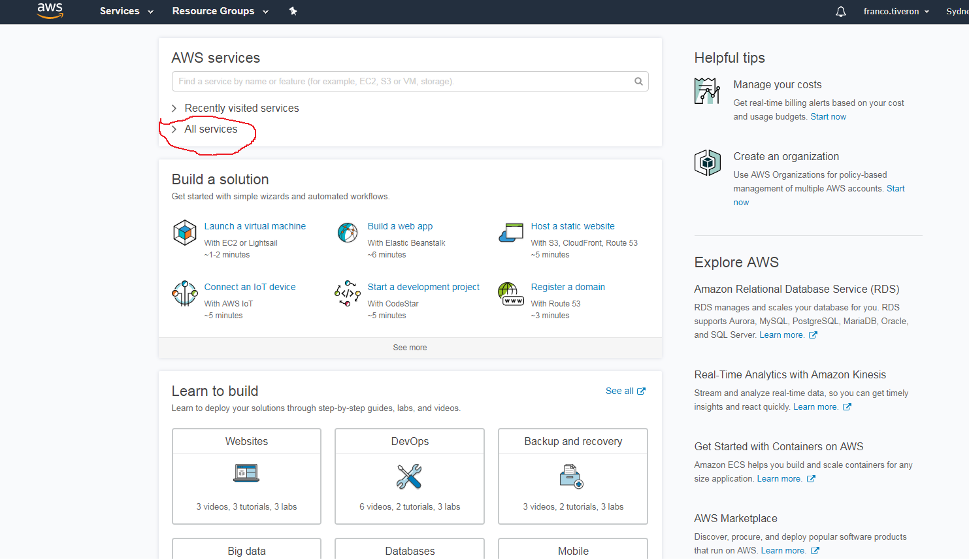Click the Launch a virtual machine cube icon
The height and width of the screenshot is (560, 969).
(x=185, y=233)
